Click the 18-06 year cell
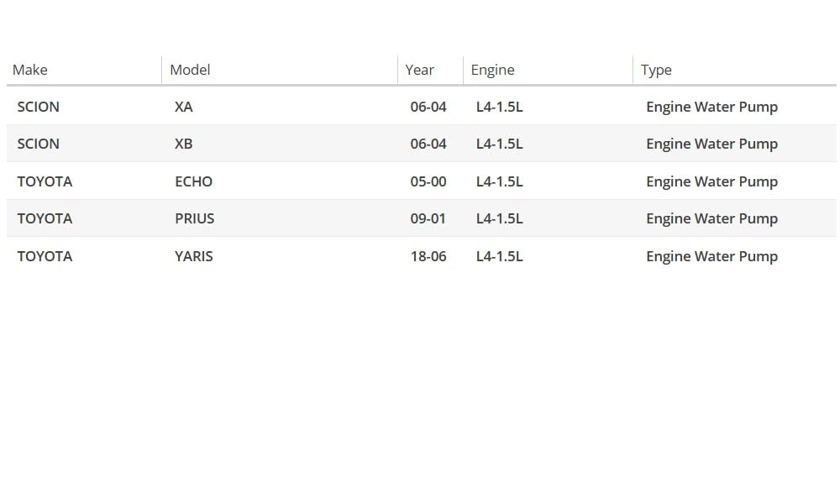Viewport: 840px width, 504px height. coord(428,256)
